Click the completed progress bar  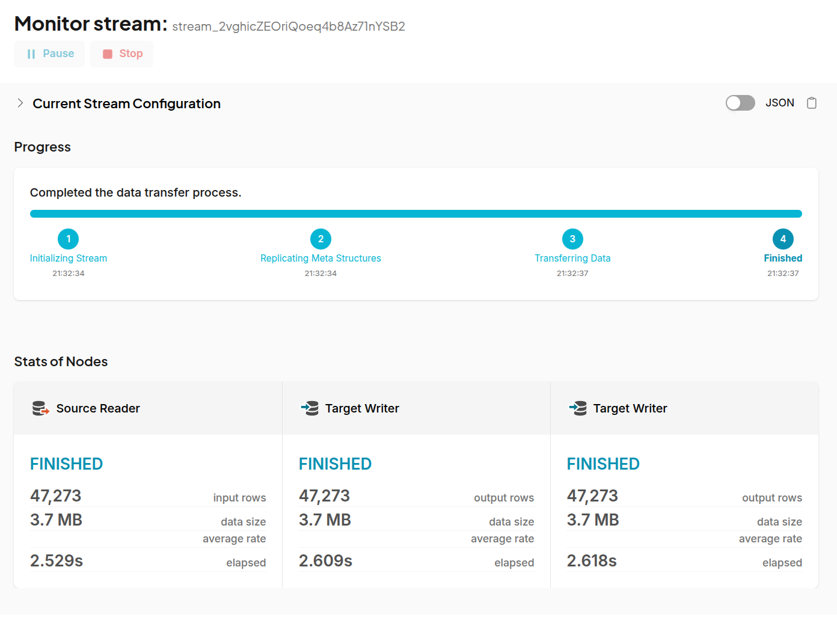click(x=415, y=213)
